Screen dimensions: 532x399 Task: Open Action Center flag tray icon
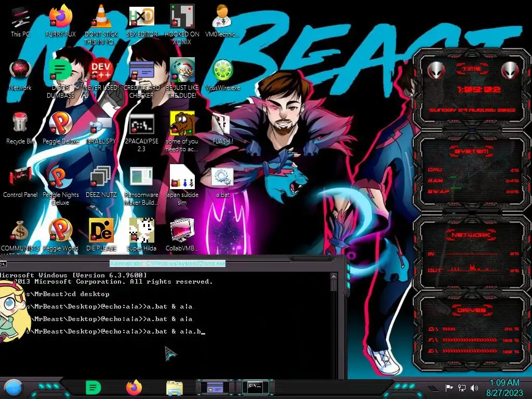[x=449, y=388]
